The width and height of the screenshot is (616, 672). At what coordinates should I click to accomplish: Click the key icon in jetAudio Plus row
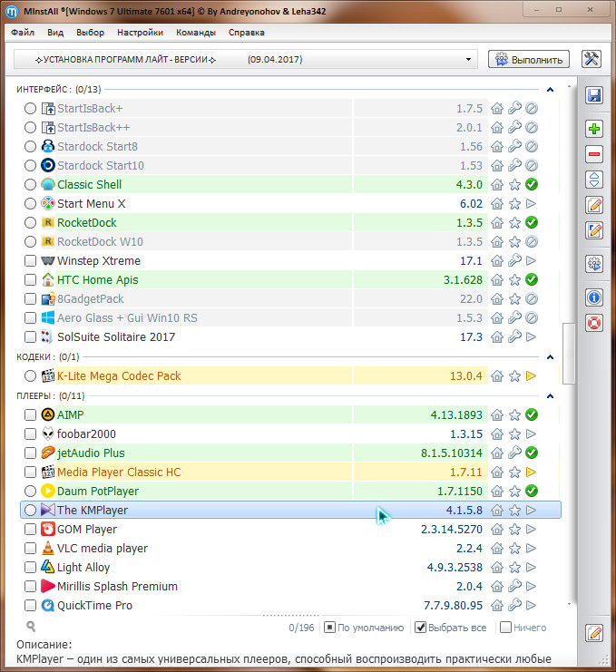(x=514, y=453)
